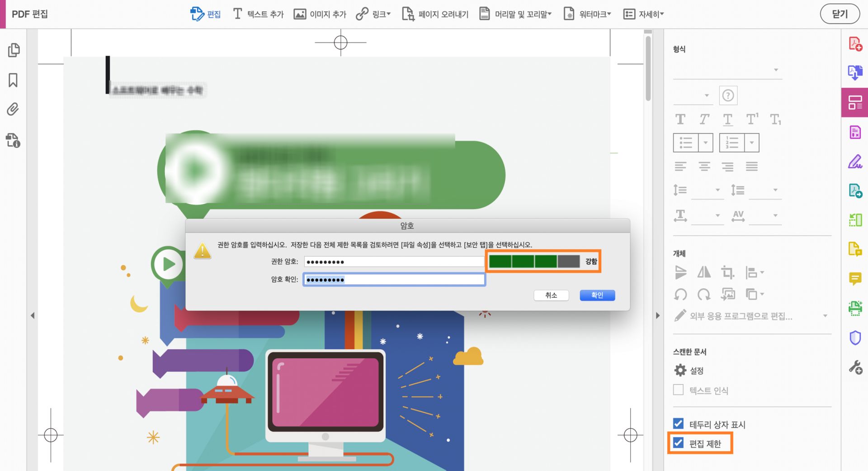The image size is (868, 471).
Task: Insert a numbered list
Action: pos(732,143)
